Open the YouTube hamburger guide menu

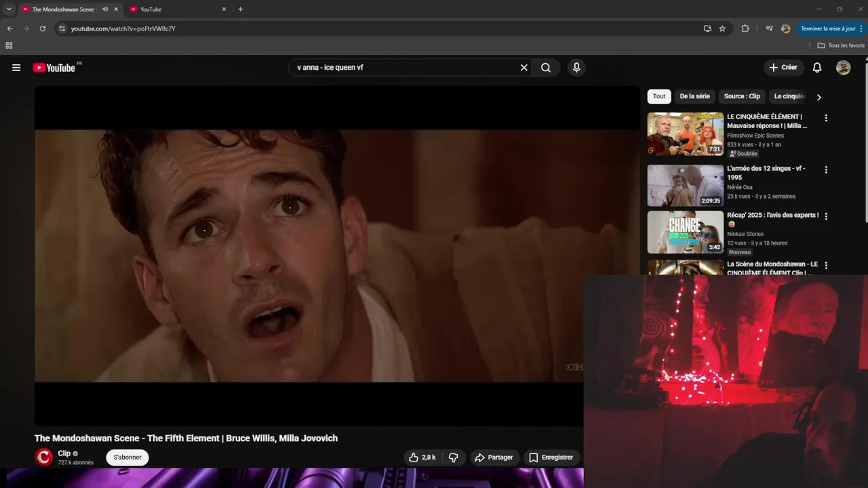pos(16,68)
